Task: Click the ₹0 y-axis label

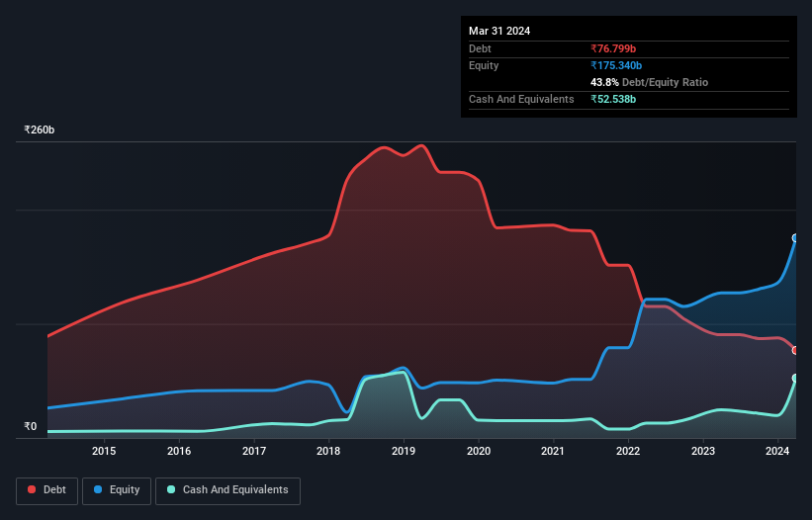Action: click(x=31, y=426)
